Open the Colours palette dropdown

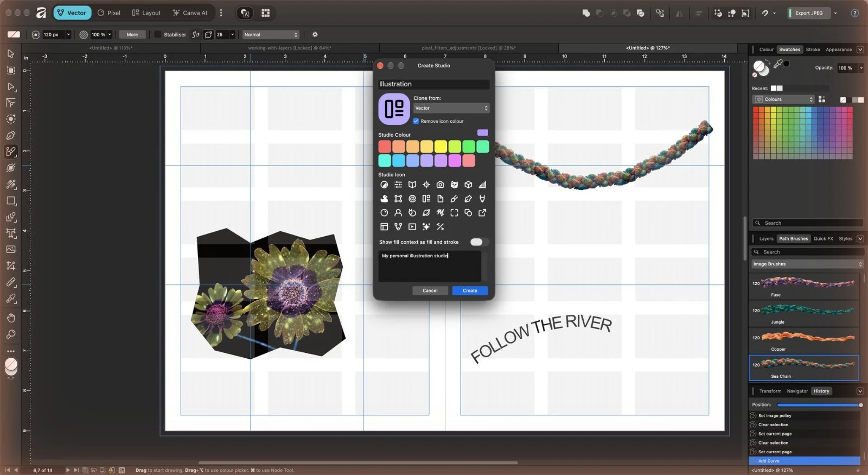coord(783,99)
